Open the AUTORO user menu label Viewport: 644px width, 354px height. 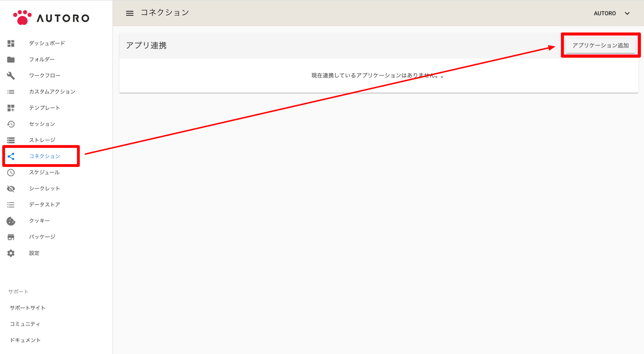(604, 14)
